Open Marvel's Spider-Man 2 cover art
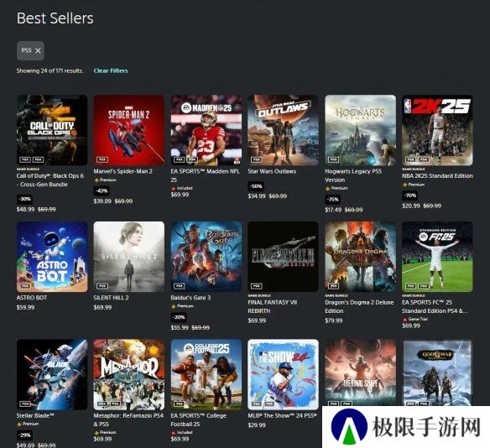 (x=129, y=130)
